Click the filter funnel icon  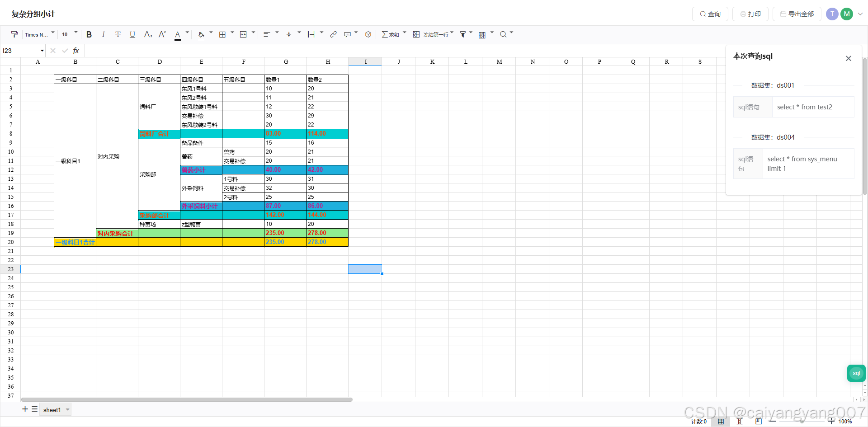coord(463,34)
